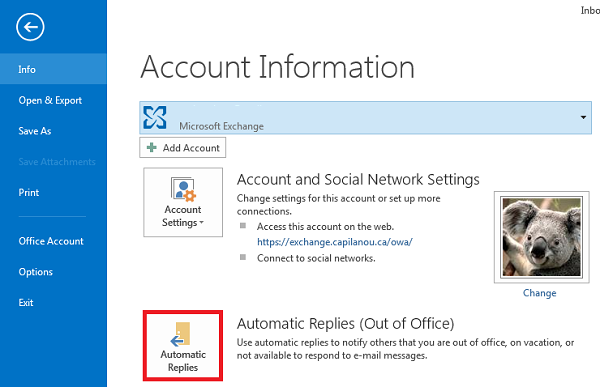The height and width of the screenshot is (387, 600).
Task: Open the exchange.capilanou.ca/owa link
Action: coord(335,242)
